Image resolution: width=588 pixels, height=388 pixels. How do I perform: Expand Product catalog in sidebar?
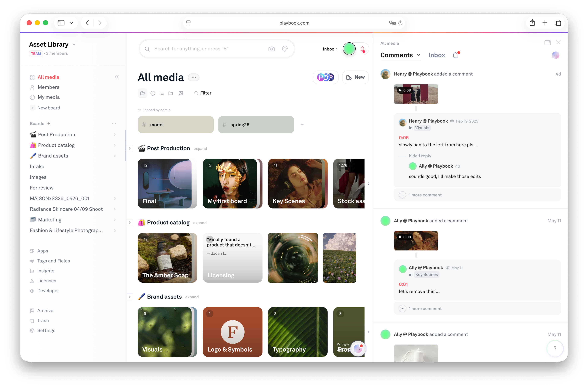click(x=115, y=145)
